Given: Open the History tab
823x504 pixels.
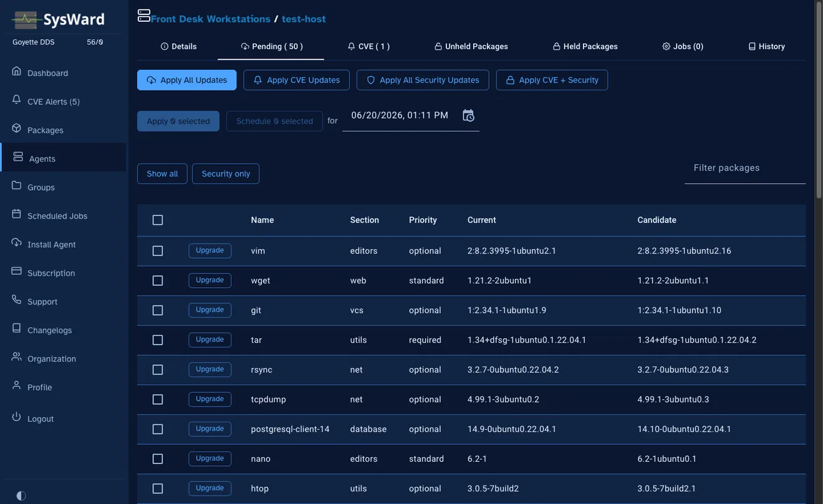Looking at the screenshot, I should [766, 47].
